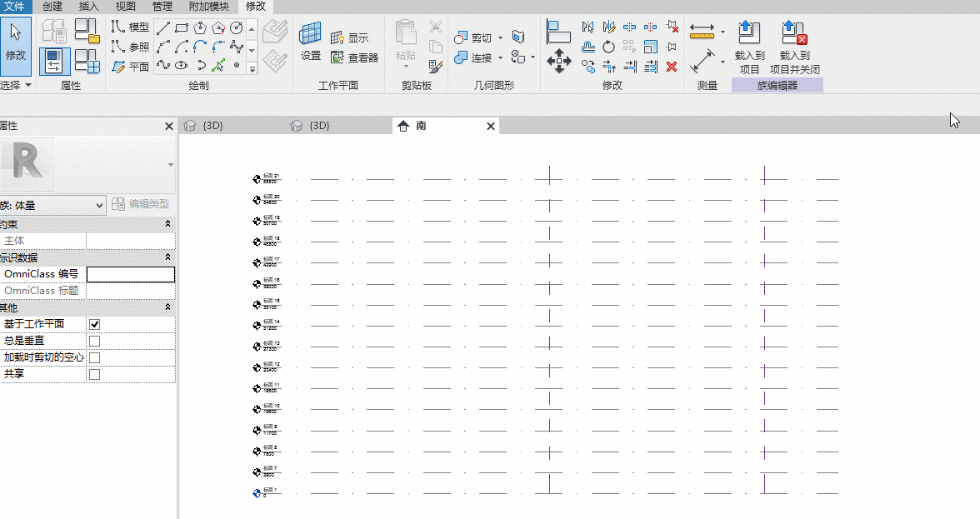Image resolution: width=980 pixels, height=519 pixels.
Task: Pick the Ellipse draw tool
Action: 182,65
